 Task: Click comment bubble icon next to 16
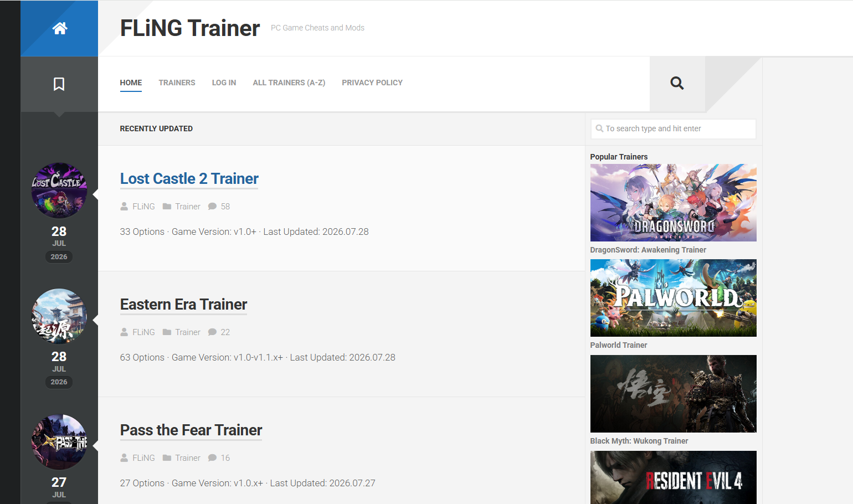212,458
